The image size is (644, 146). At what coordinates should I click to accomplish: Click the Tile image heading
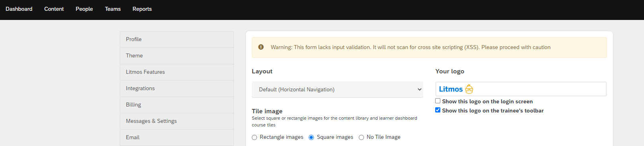click(x=267, y=111)
